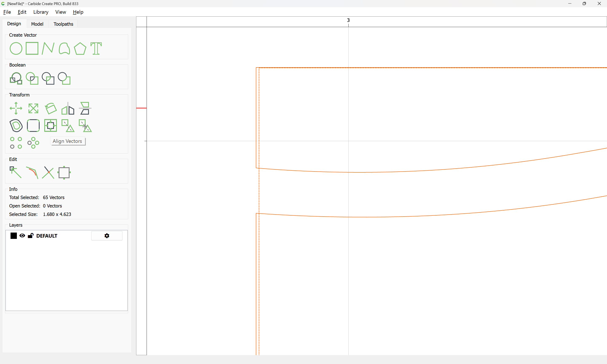Open DEFAULT layer settings gear
The image size is (607, 364).
[107, 236]
